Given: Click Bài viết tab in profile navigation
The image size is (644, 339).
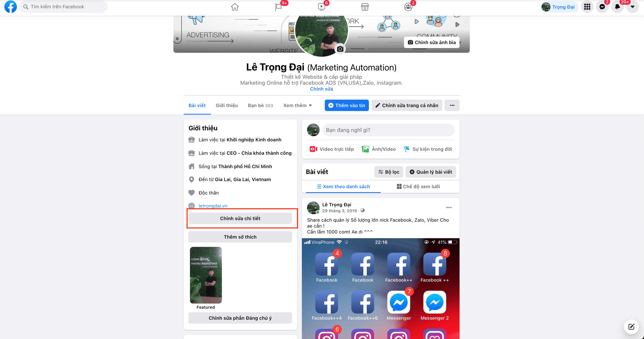Looking at the screenshot, I should (x=197, y=105).
